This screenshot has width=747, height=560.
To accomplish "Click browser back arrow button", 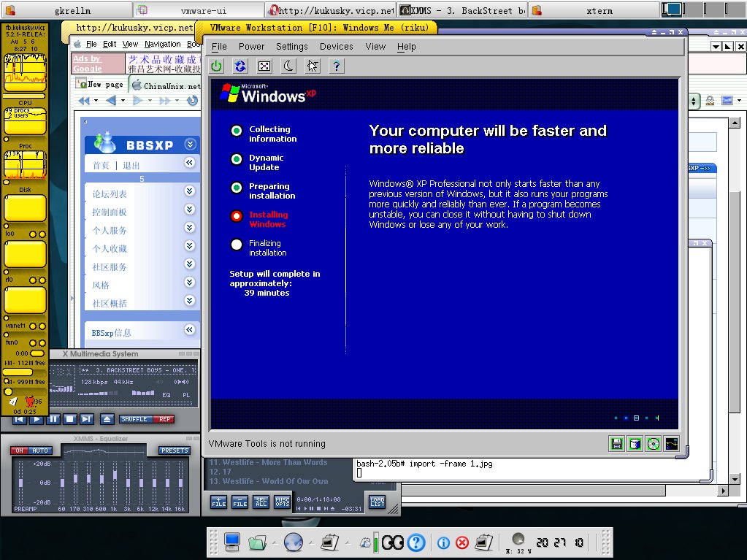I will (x=111, y=101).
